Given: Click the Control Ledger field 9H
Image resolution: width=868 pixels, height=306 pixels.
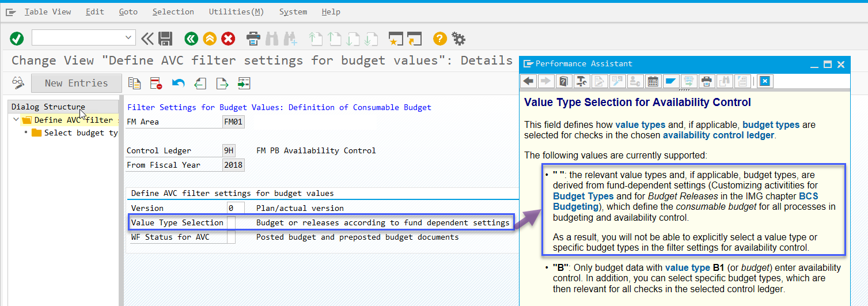Looking at the screenshot, I should (x=229, y=150).
